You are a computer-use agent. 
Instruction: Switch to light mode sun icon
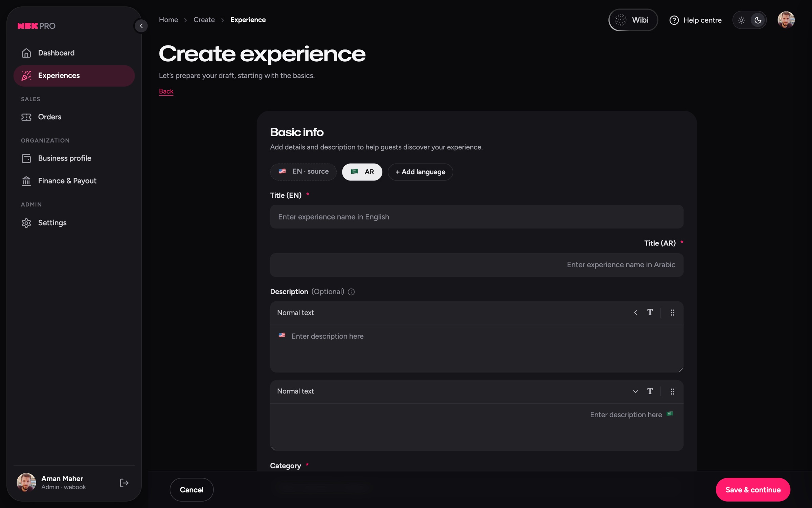(741, 20)
